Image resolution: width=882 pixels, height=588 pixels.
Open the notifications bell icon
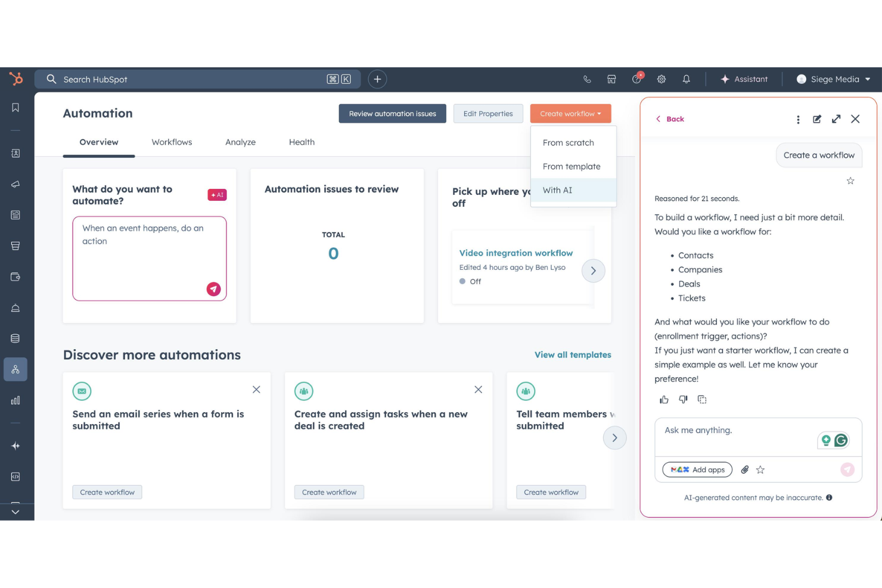[687, 79]
